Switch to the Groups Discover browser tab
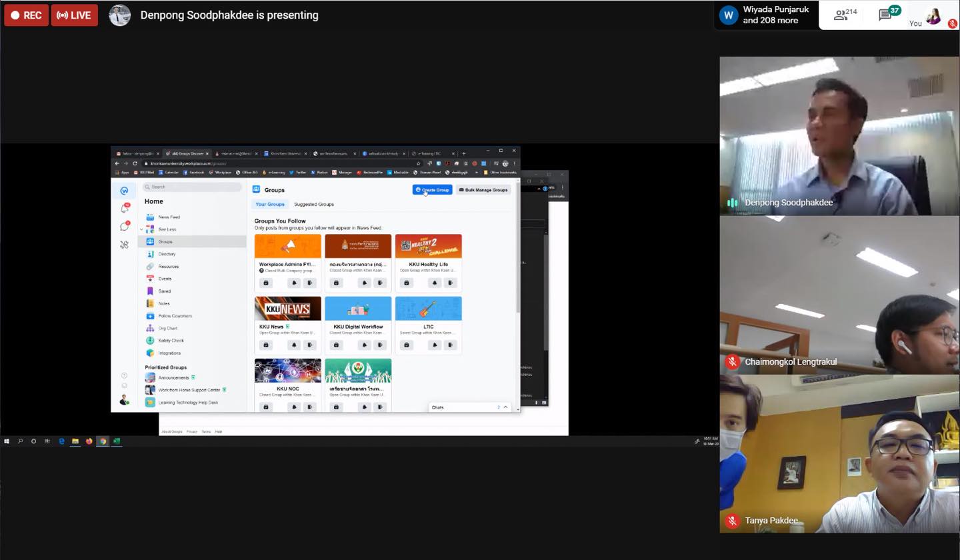960x560 pixels. click(187, 153)
